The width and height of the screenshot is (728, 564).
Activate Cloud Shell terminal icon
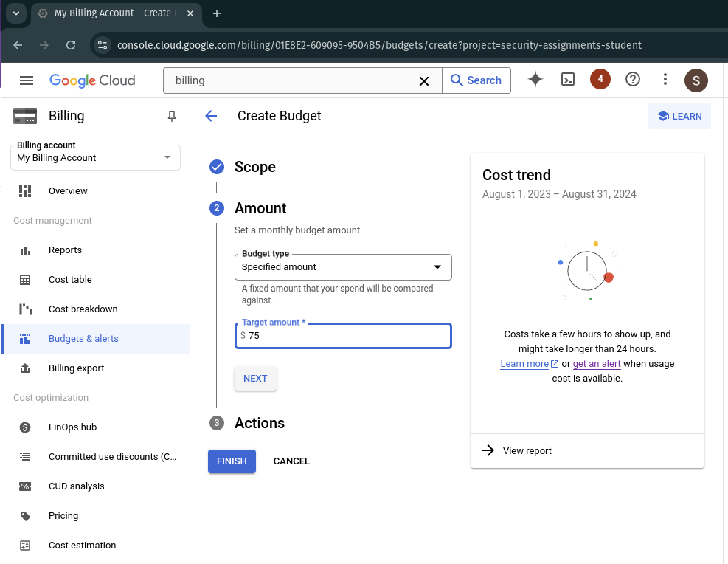[x=568, y=80]
